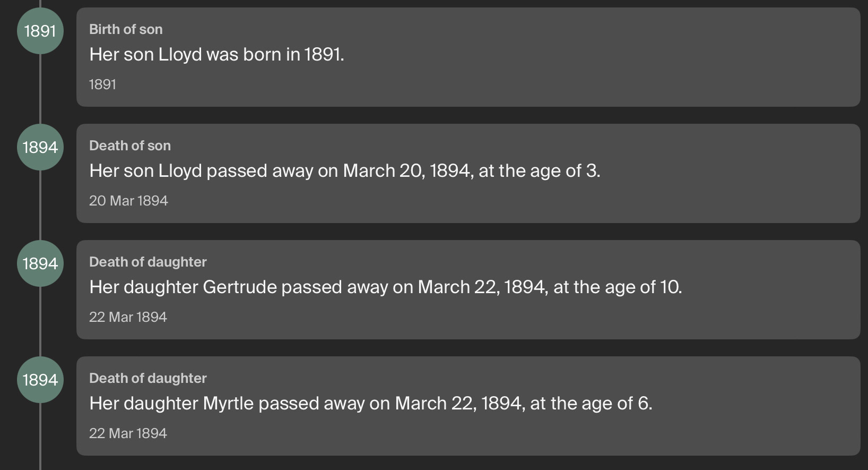This screenshot has height=470, width=868.
Task: Select the 1894 marker beside Myrtle's death
Action: (x=40, y=380)
